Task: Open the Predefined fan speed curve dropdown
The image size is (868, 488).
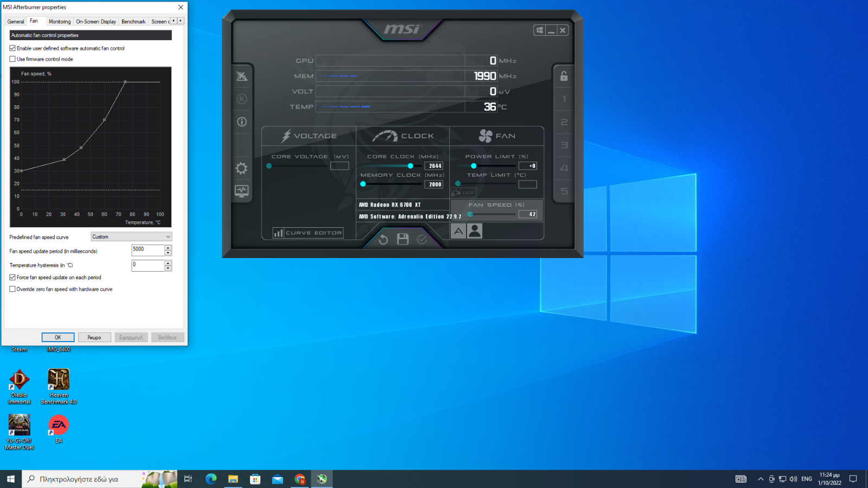Action: click(131, 237)
